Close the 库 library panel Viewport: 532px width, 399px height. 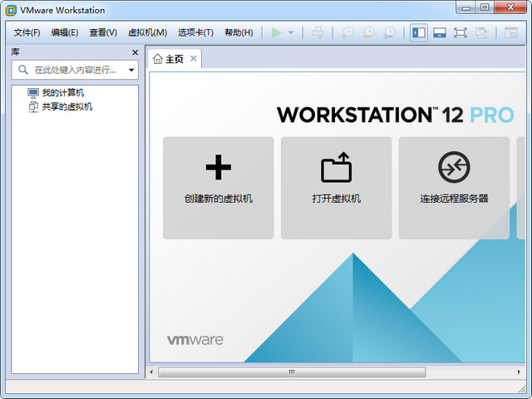point(135,52)
